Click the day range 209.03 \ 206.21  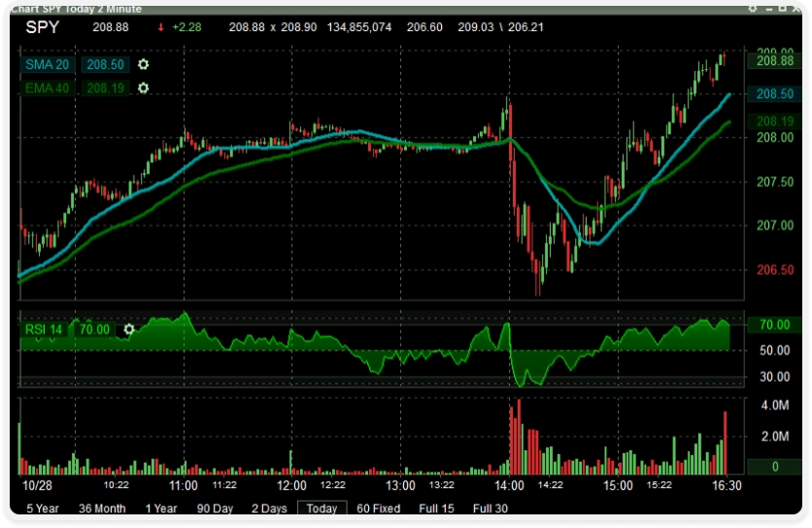tap(500, 27)
